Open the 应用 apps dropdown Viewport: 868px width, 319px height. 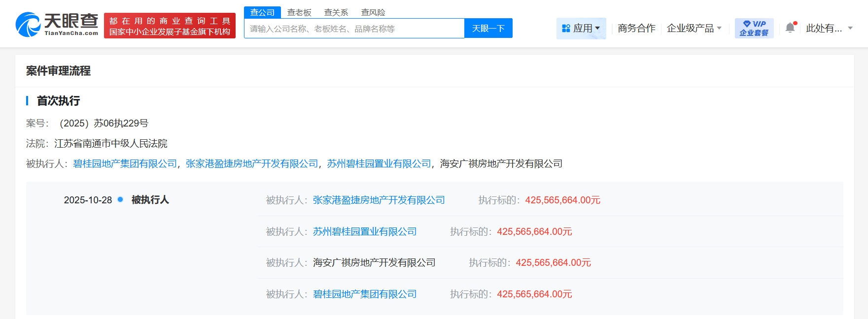(581, 28)
